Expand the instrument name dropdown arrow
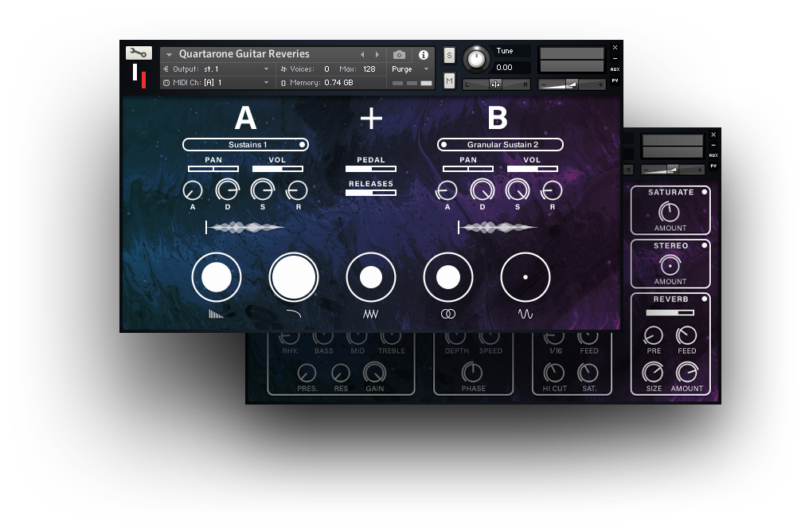The height and width of the screenshot is (532, 801). pyautogui.click(x=169, y=54)
